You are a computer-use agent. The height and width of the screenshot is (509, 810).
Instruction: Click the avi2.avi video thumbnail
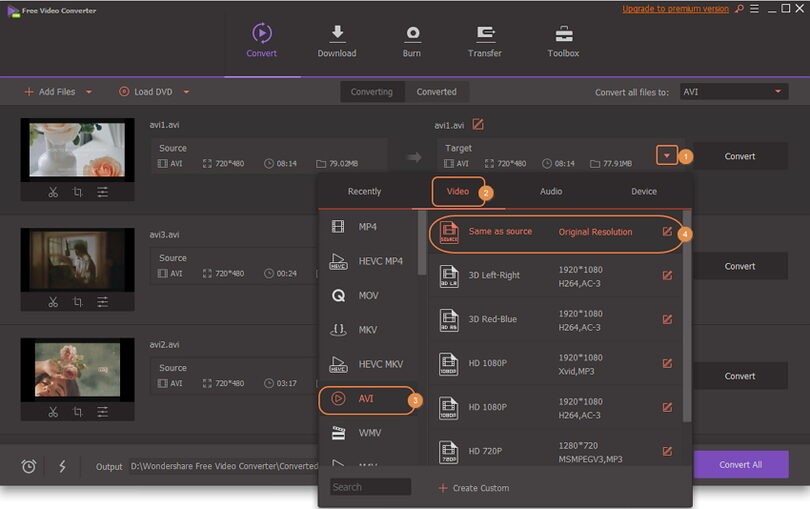pos(77,370)
